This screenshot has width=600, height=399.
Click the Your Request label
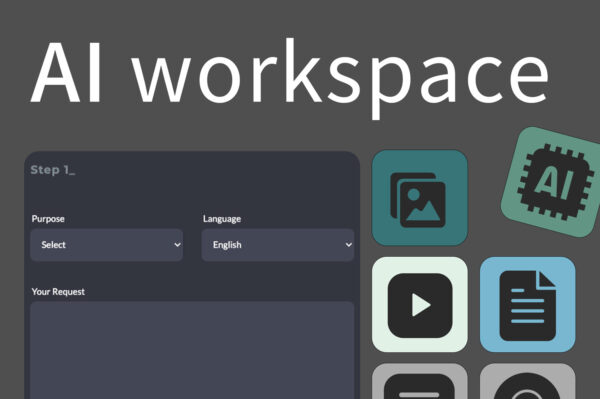click(58, 292)
